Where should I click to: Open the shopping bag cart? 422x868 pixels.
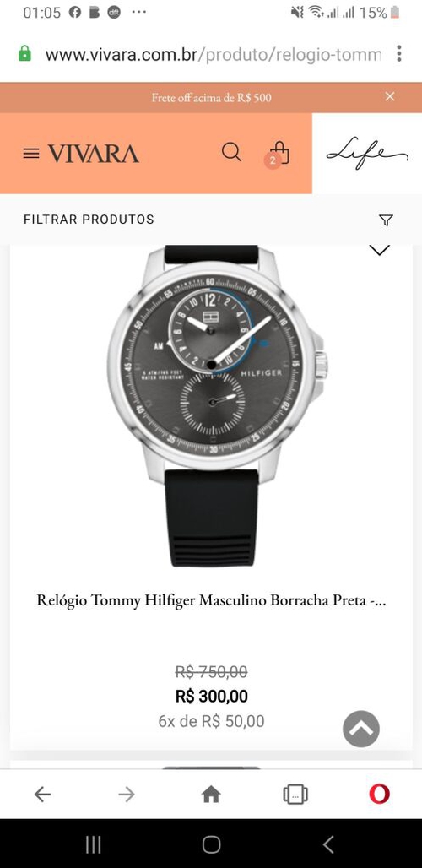279,154
